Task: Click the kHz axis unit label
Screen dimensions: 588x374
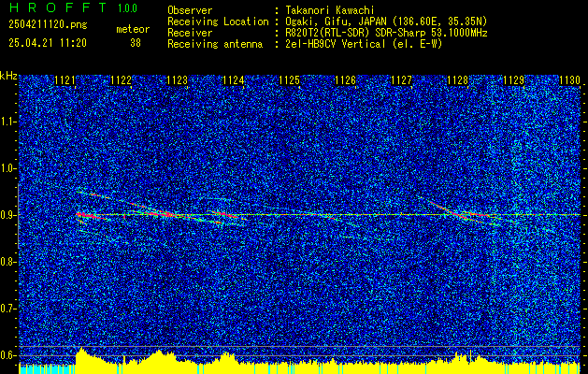Action: (x=8, y=77)
